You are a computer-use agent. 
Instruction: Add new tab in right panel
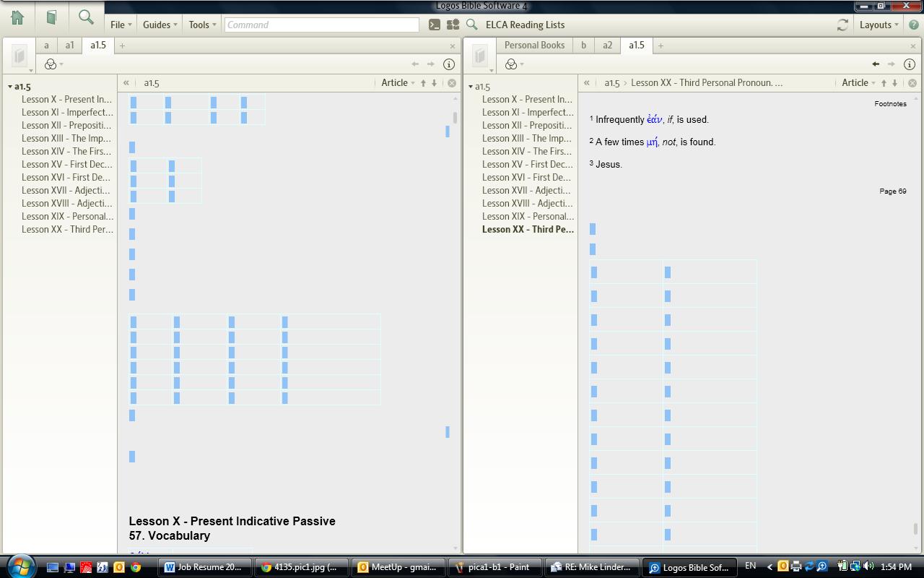(x=660, y=46)
